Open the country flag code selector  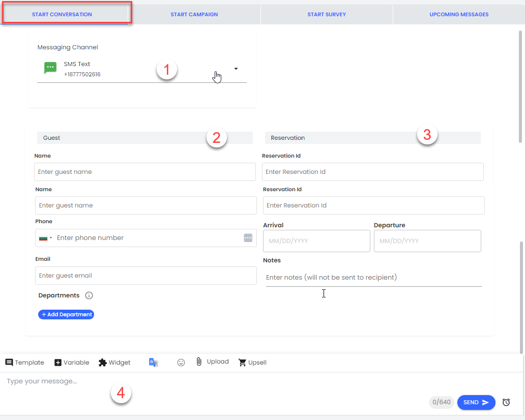[44, 238]
